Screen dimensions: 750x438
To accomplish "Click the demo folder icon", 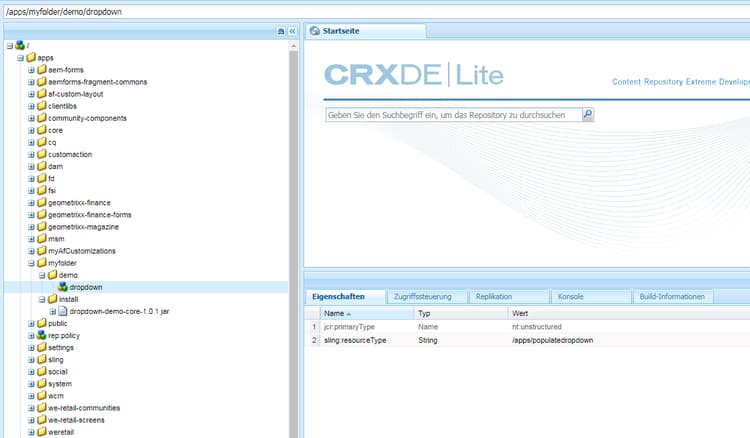I will (52, 275).
